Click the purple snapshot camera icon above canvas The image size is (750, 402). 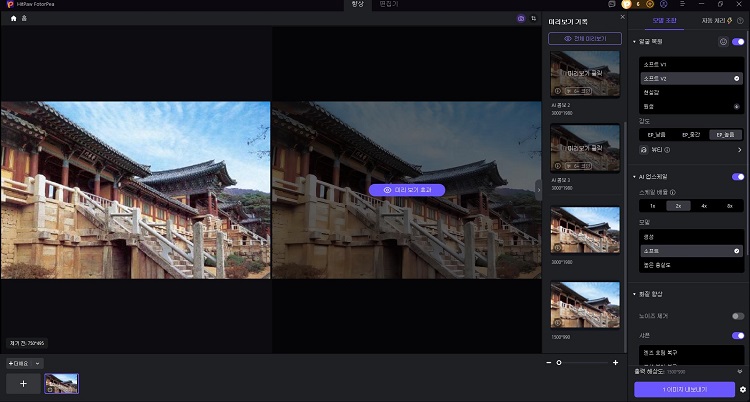[521, 18]
